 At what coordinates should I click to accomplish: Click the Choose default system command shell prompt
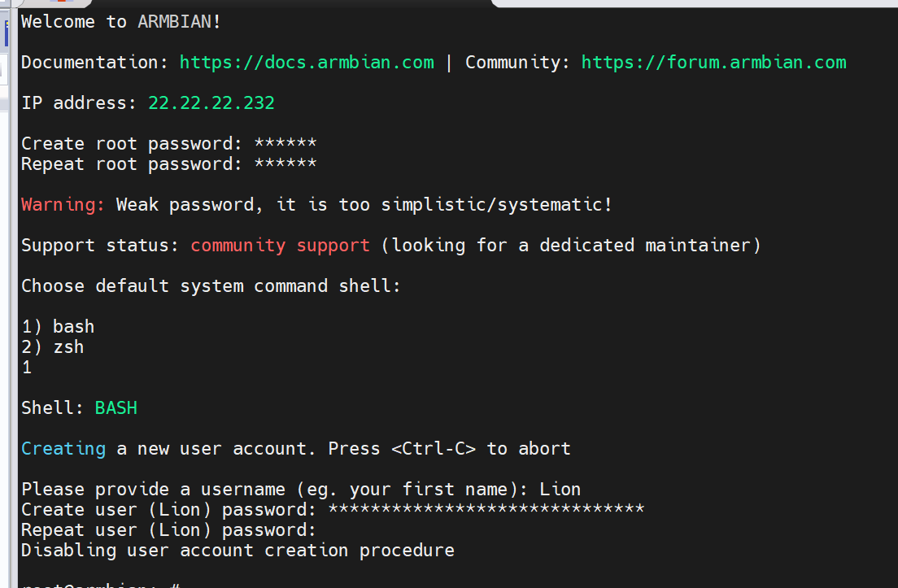coord(211,285)
